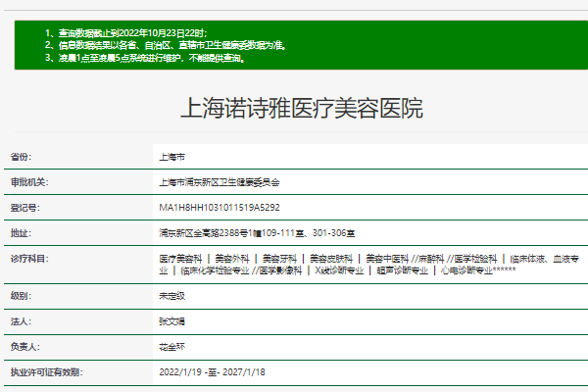Screen dimensions: 588x392
Task: Click the notice line about 卫生健康委数据为准
Action: tap(166, 45)
